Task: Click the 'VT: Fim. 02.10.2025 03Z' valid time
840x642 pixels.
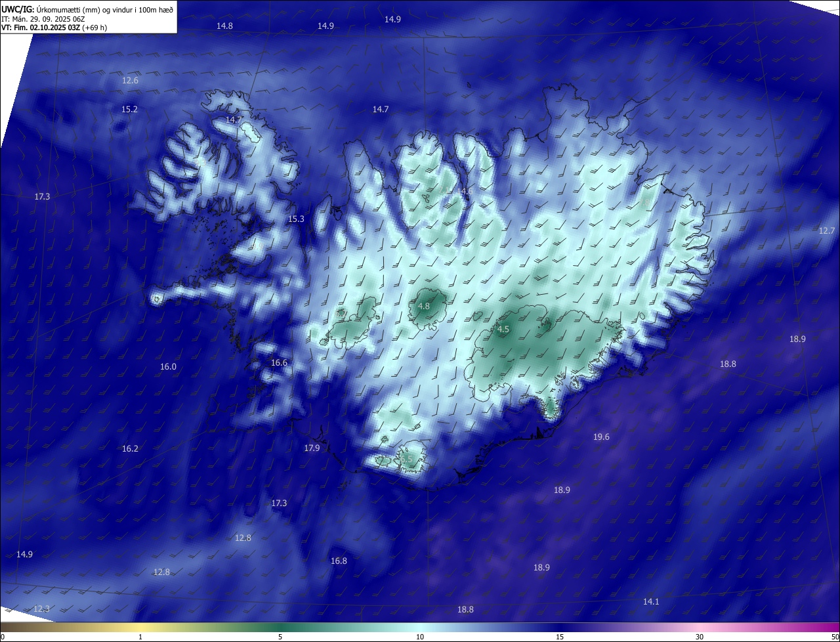Action: (x=41, y=28)
